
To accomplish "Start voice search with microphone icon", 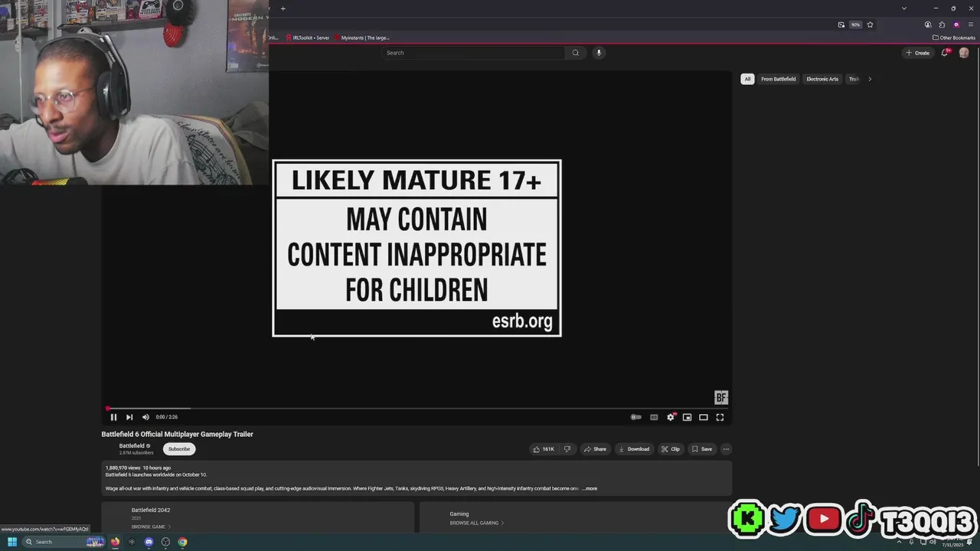I will click(599, 53).
